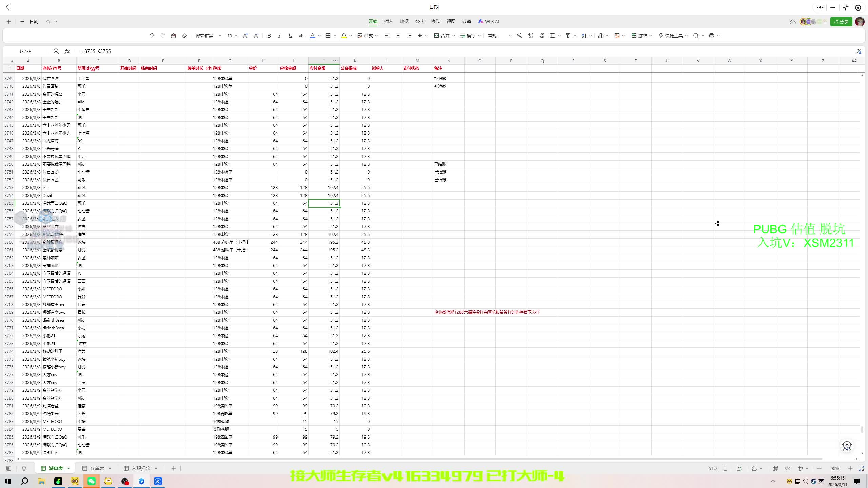
Task: Click the insert chart icon
Action: click(600, 36)
